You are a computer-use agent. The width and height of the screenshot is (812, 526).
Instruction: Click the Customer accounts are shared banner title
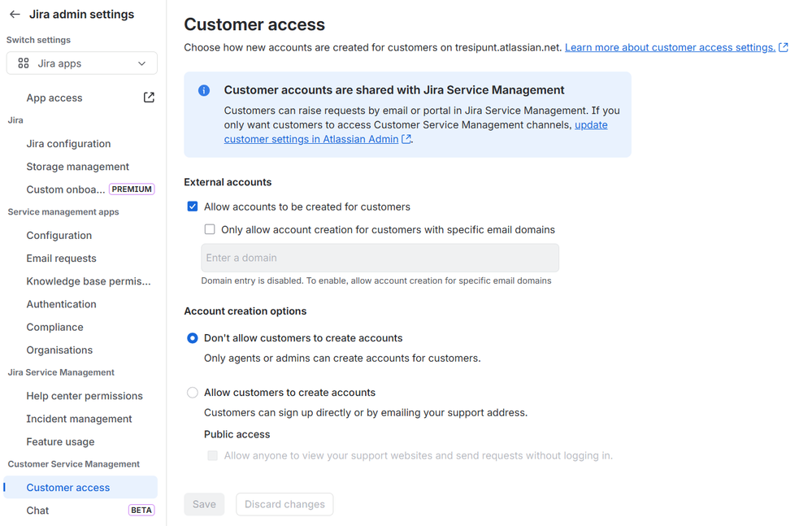pos(394,90)
